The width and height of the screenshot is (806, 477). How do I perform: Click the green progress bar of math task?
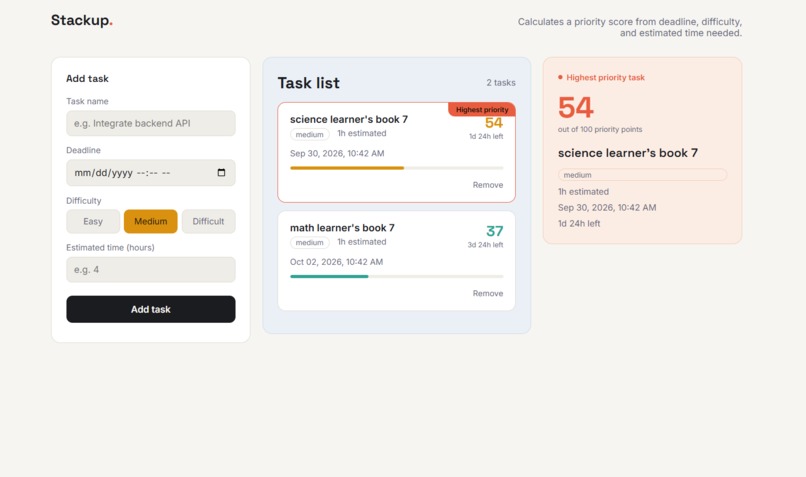[329, 277]
